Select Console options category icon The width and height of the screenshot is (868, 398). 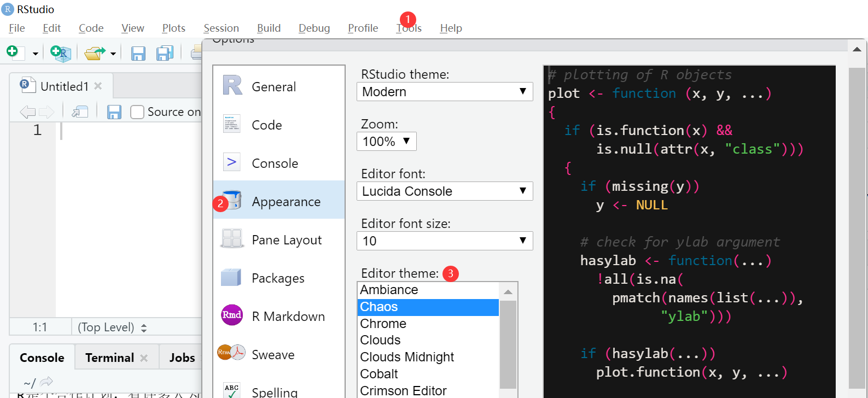point(232,162)
